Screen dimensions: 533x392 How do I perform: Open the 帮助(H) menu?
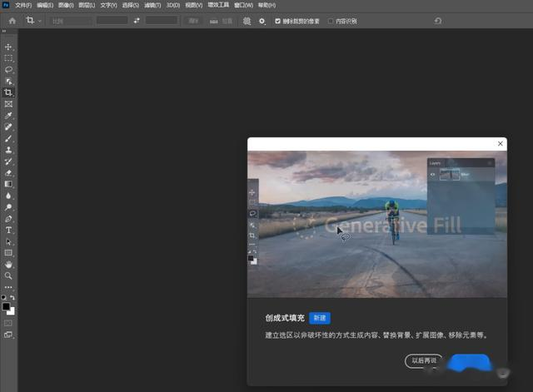(266, 6)
